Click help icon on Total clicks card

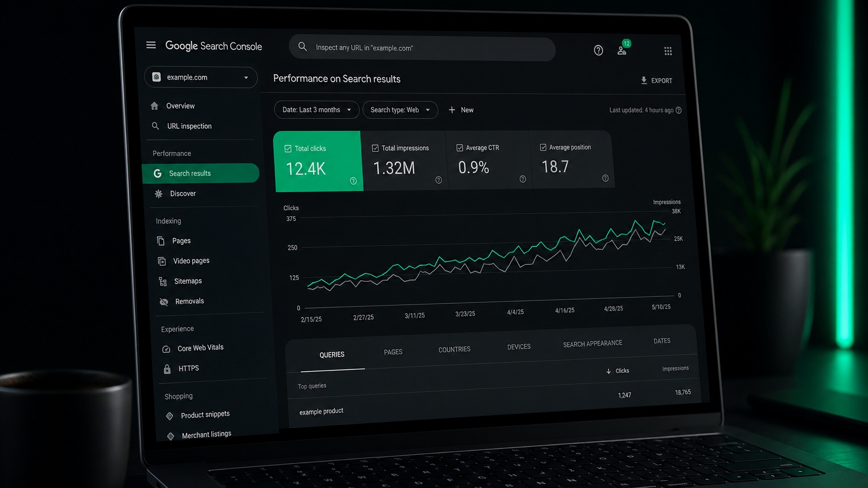pos(353,181)
